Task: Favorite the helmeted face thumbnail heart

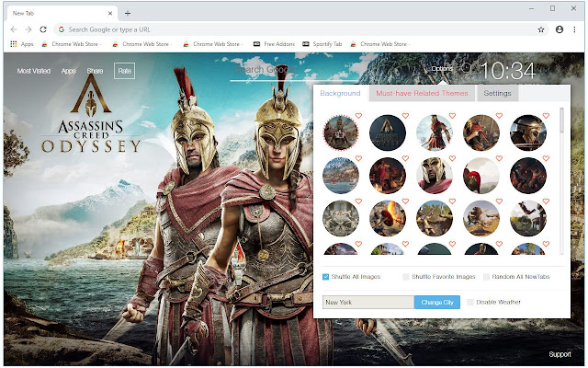Action: click(452, 158)
